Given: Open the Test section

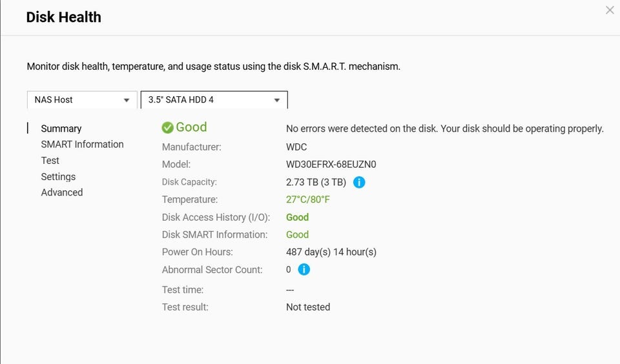Looking at the screenshot, I should (x=50, y=161).
